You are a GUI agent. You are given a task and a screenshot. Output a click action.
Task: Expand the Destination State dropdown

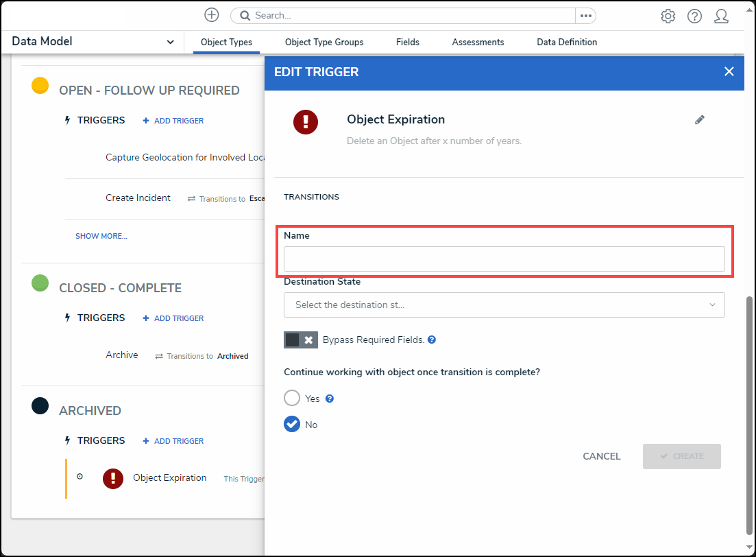[504, 305]
